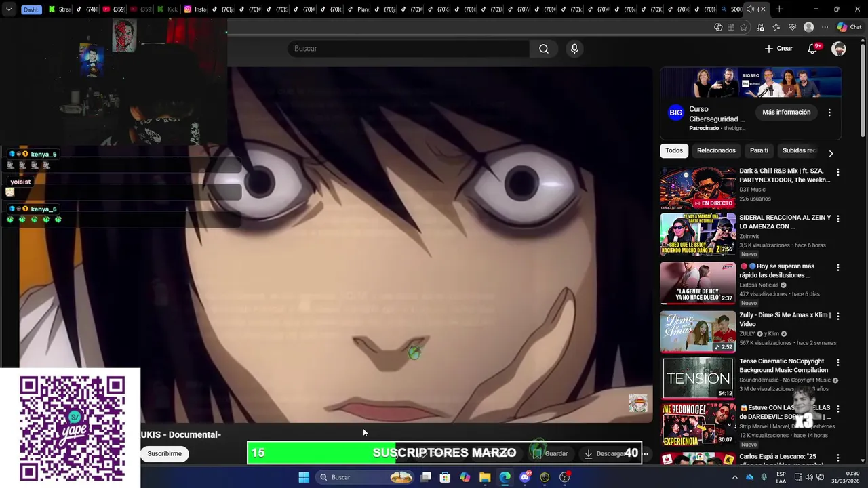Open options menu for the Ciberseguridad ad
Image resolution: width=868 pixels, height=488 pixels.
[829, 113]
